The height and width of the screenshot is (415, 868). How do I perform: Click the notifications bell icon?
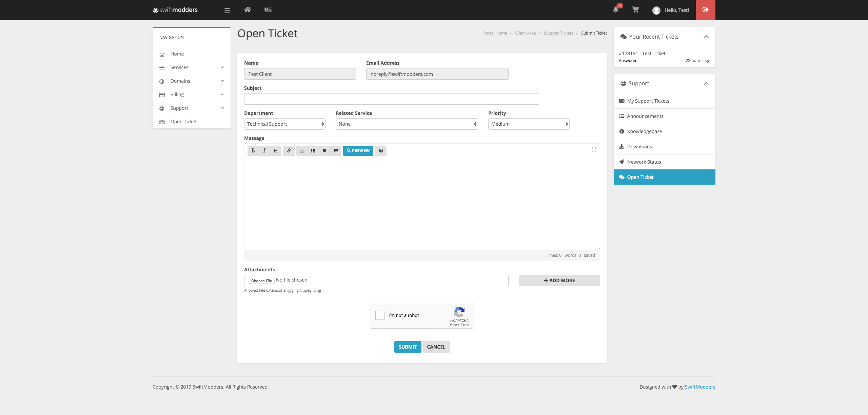[616, 10]
